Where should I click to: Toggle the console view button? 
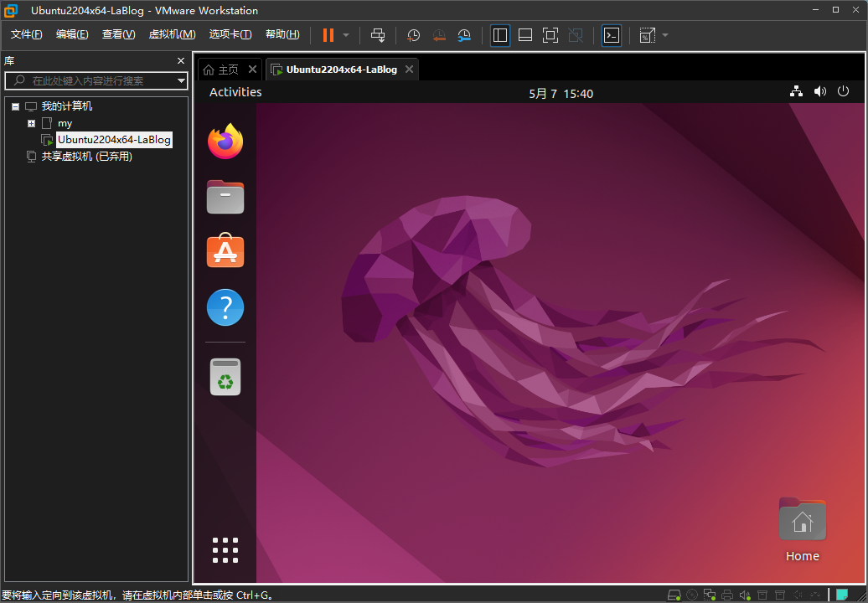(x=611, y=35)
